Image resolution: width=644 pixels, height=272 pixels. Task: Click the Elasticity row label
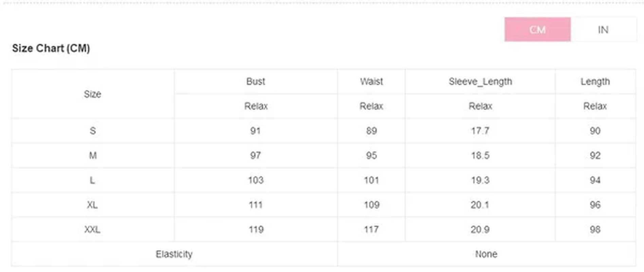(174, 254)
